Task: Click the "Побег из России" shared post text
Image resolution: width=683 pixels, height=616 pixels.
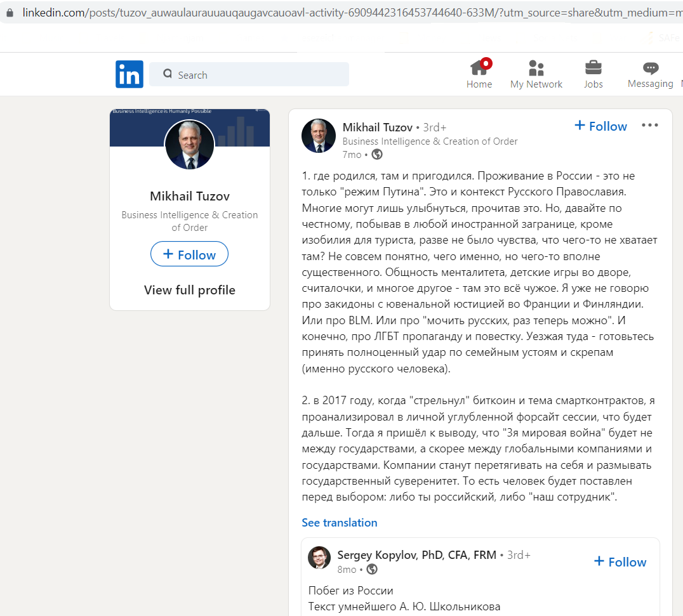Action: pyautogui.click(x=350, y=591)
